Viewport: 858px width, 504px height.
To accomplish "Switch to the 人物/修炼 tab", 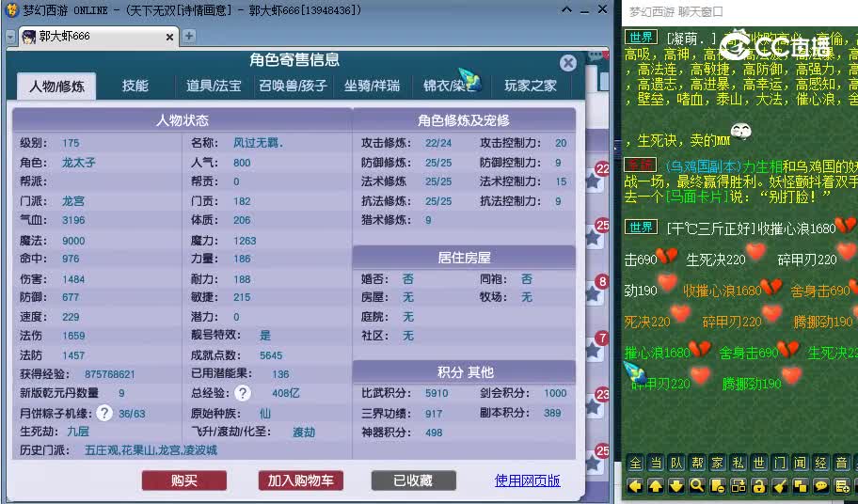I will point(56,86).
